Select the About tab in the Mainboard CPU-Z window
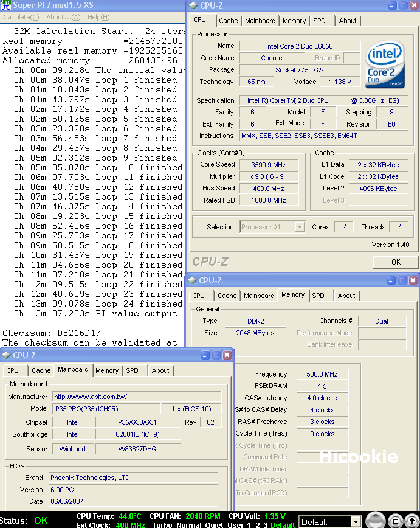420x528 pixels. click(x=160, y=370)
